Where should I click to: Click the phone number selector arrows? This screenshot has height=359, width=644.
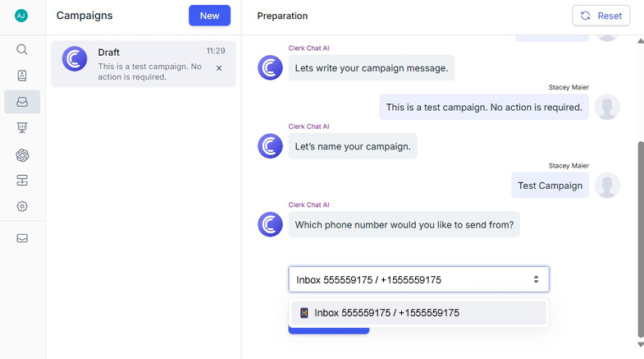(536, 279)
